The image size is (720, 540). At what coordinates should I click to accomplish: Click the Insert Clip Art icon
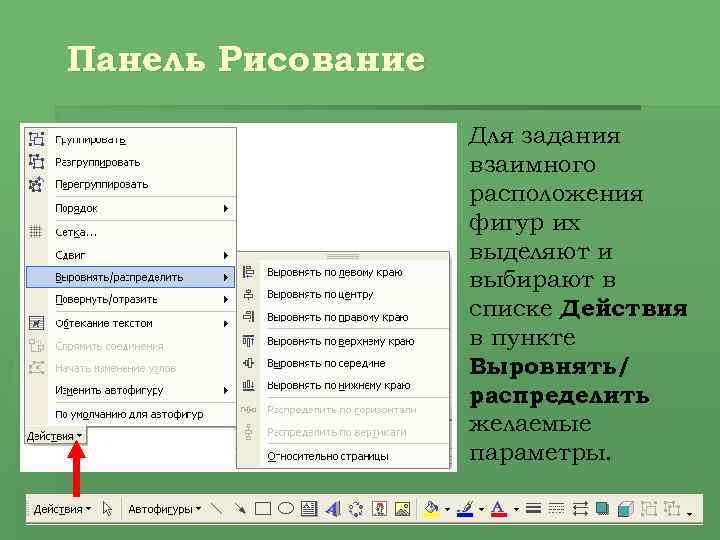tap(379, 509)
